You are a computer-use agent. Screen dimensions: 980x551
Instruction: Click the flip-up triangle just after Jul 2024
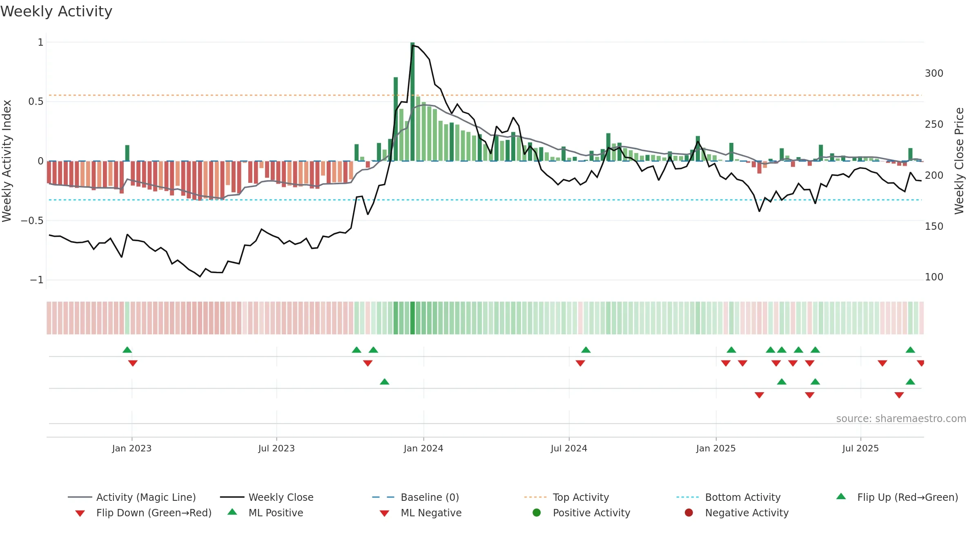586,350
